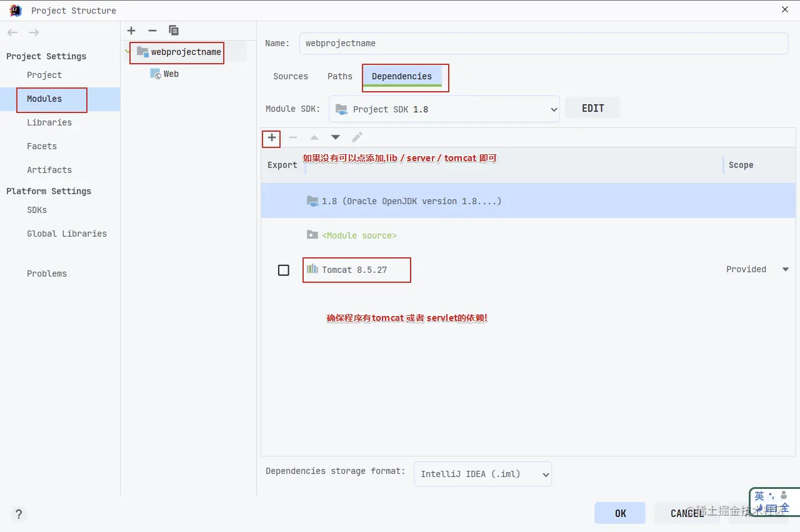The image size is (800, 532).
Task: Move dependency up with up arrow
Action: [314, 137]
